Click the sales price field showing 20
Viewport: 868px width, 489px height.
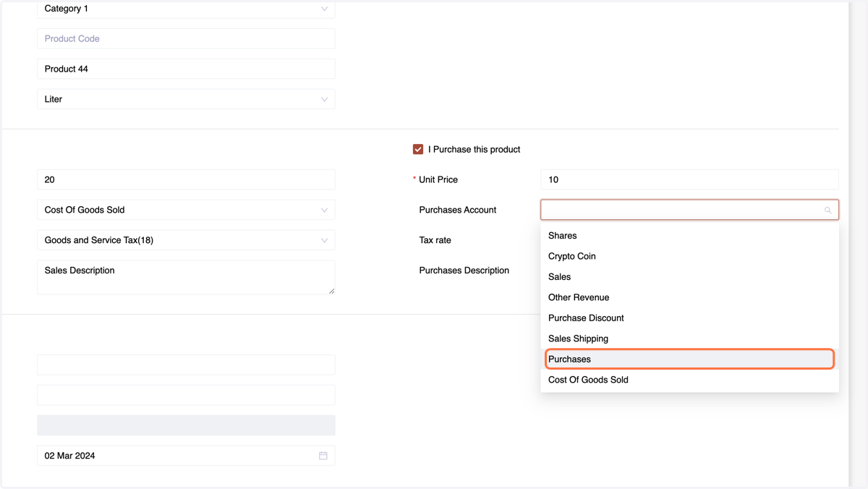pos(186,179)
